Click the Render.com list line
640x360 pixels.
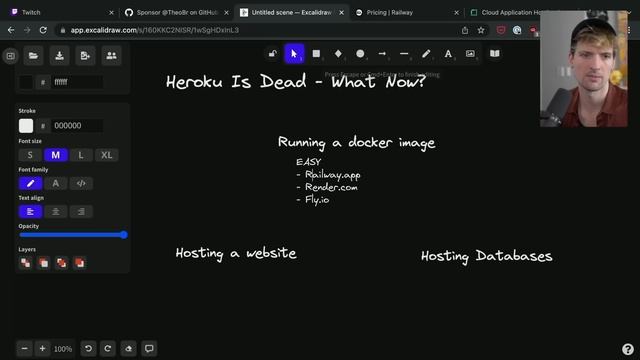tap(327, 187)
